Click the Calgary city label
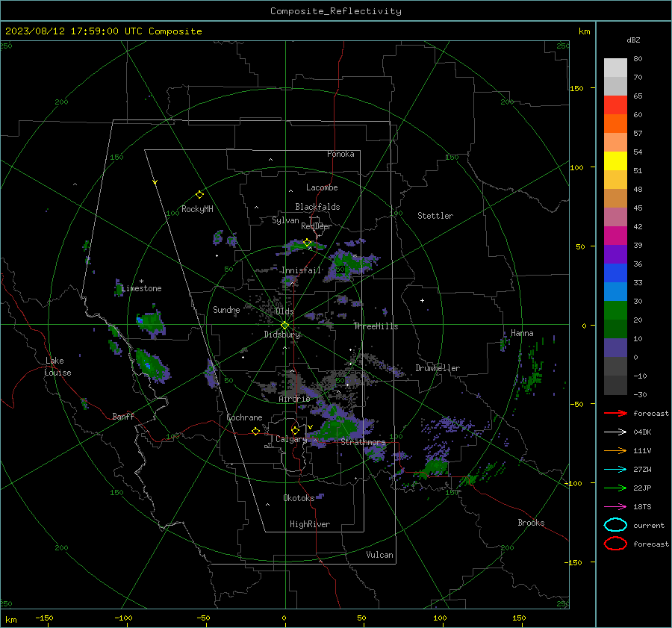 291,439
